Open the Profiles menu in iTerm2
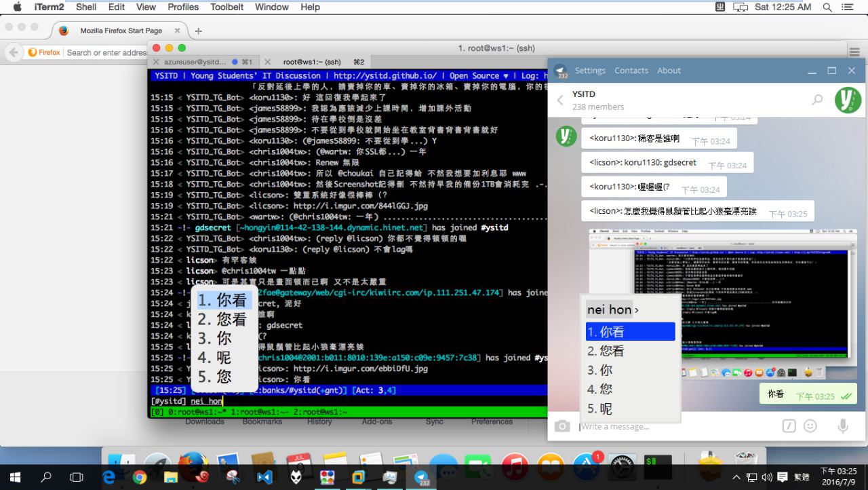 (x=183, y=7)
